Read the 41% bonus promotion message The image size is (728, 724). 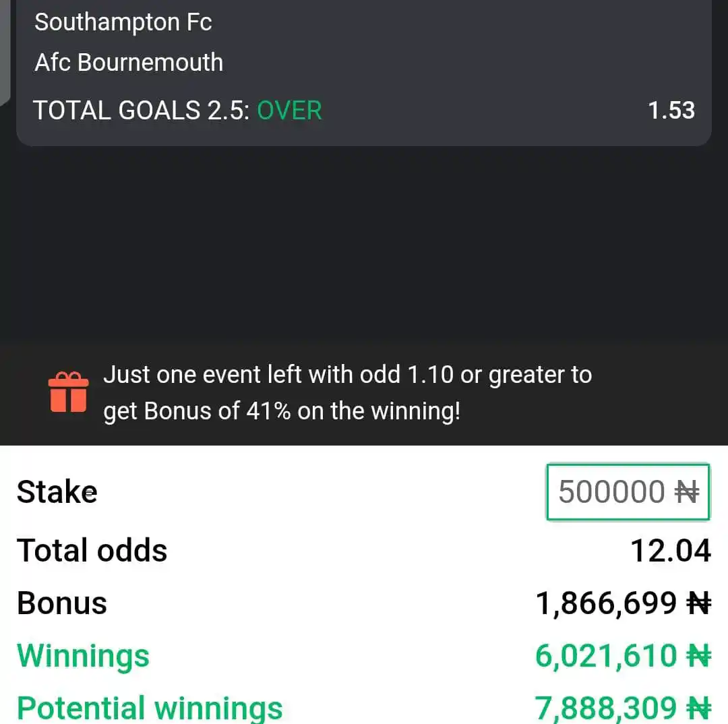347,393
